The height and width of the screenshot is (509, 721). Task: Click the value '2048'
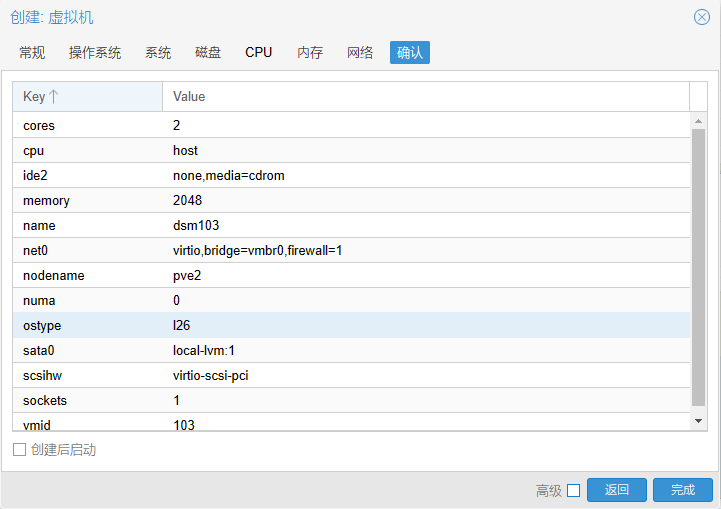point(187,200)
